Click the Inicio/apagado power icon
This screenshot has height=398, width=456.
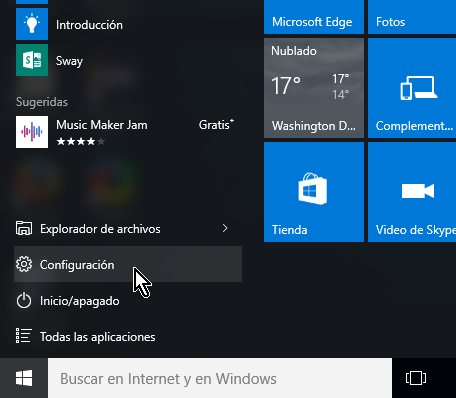(x=24, y=300)
